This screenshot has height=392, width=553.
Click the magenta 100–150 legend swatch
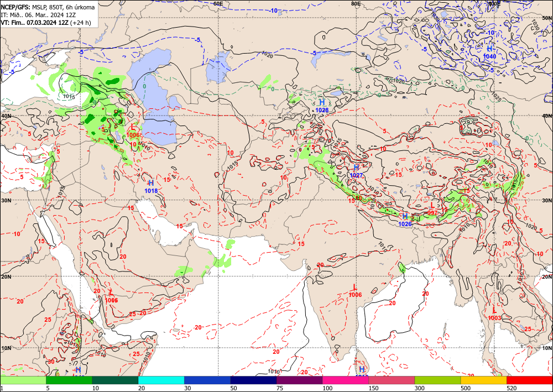click(x=346, y=380)
